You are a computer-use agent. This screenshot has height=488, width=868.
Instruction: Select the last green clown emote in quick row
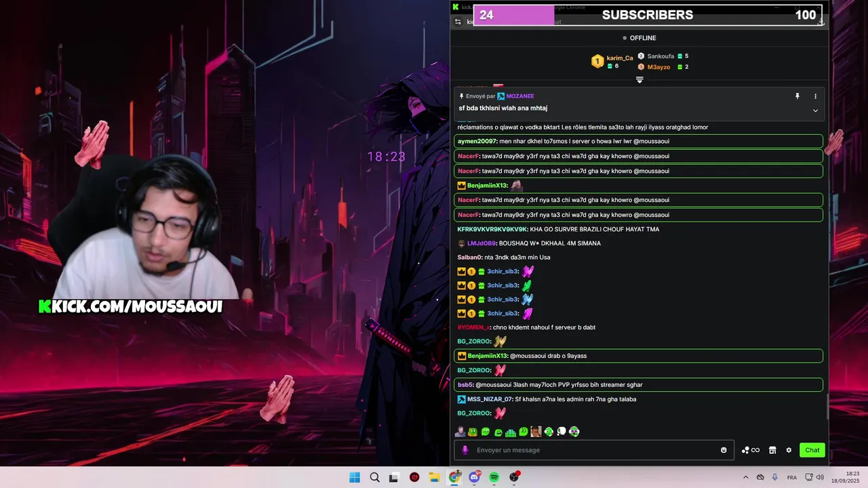(x=574, y=432)
